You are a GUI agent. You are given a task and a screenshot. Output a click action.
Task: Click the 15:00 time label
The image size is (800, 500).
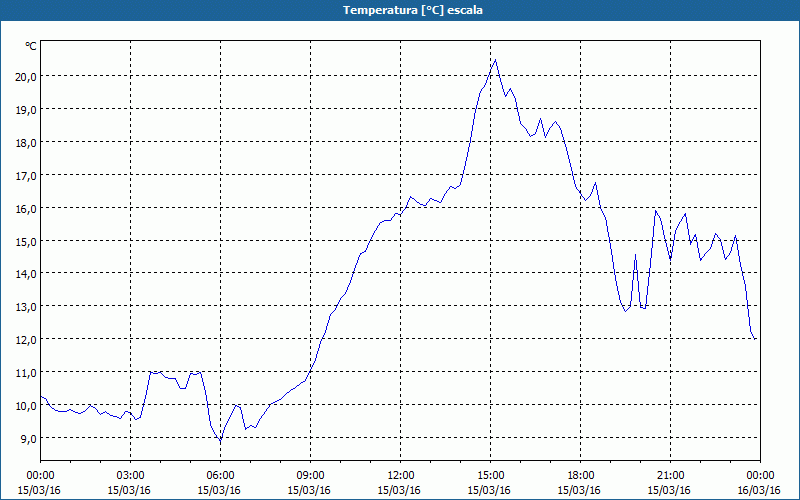(490, 476)
